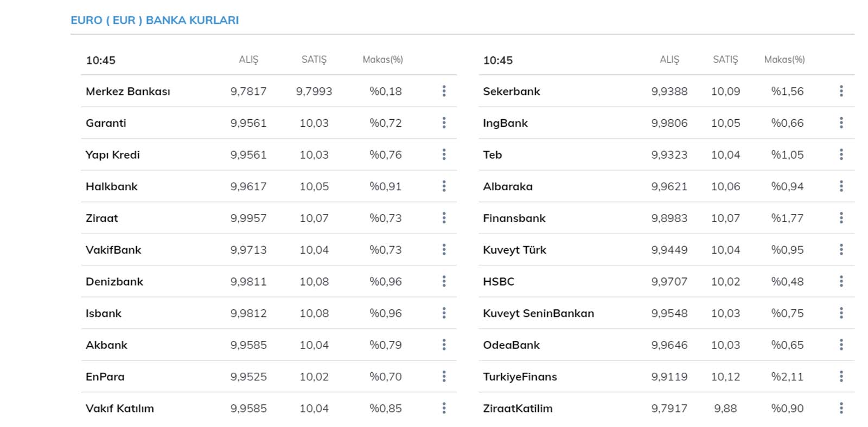868x427 pixels.
Task: Open the more options menu for Ziraat
Action: 444,218
